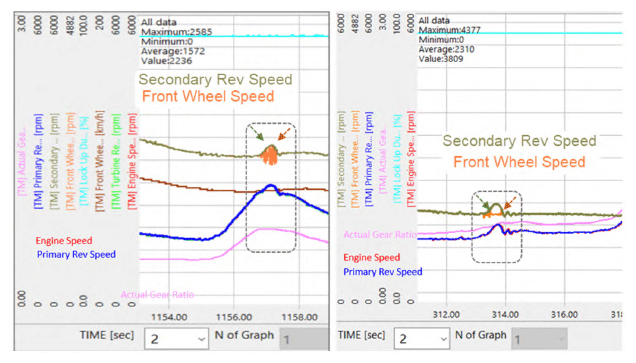Click 'Minimum:0' text in left graph
Image resolution: width=636 pixels, height=363 pixels.
167,41
